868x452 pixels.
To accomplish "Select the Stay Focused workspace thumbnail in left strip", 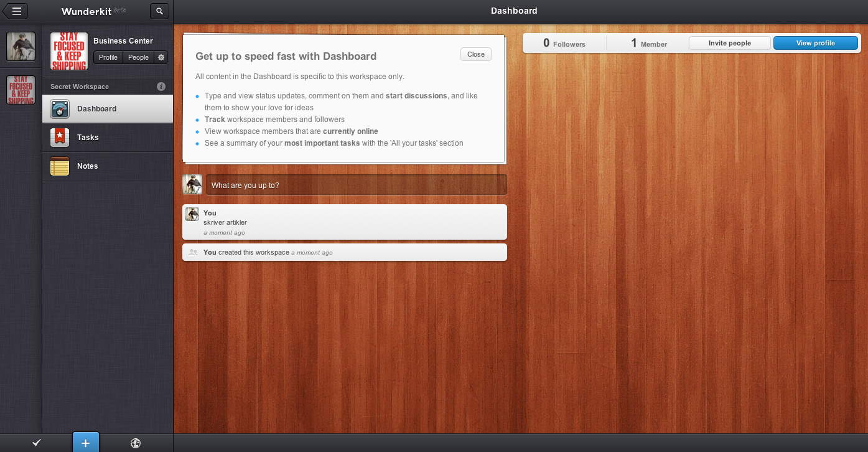I will (x=21, y=90).
